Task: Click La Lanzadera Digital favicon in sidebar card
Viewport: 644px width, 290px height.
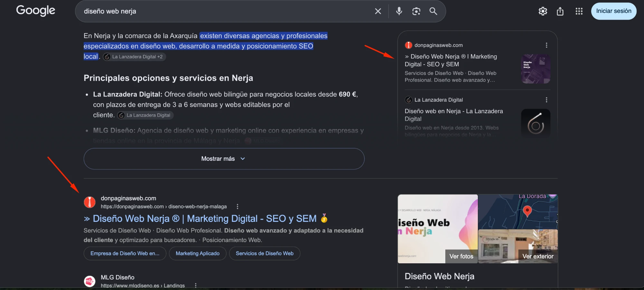Action: [x=409, y=100]
